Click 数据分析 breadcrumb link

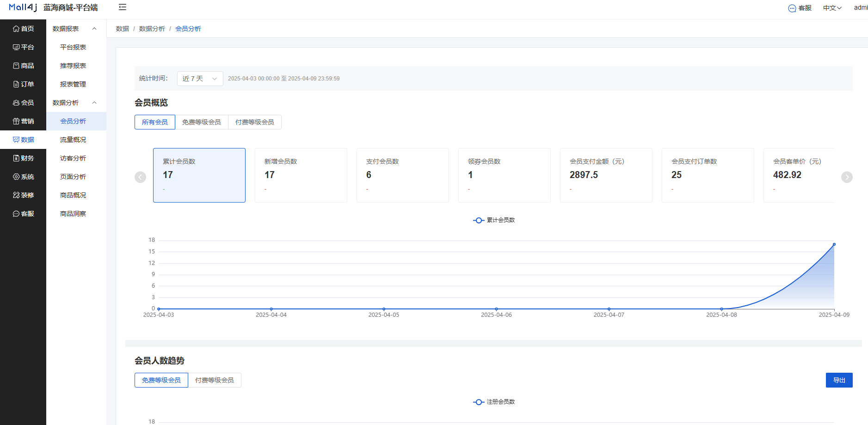pos(152,29)
